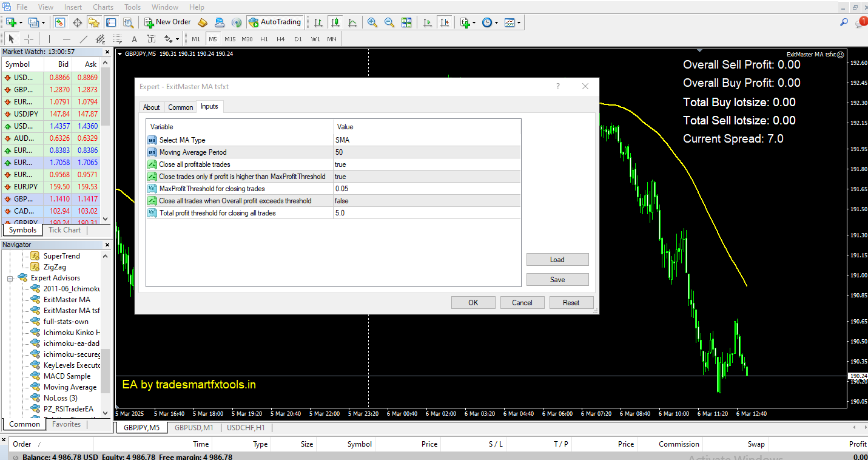Switch timeframe to M15
The height and width of the screenshot is (460, 868).
[x=230, y=39]
